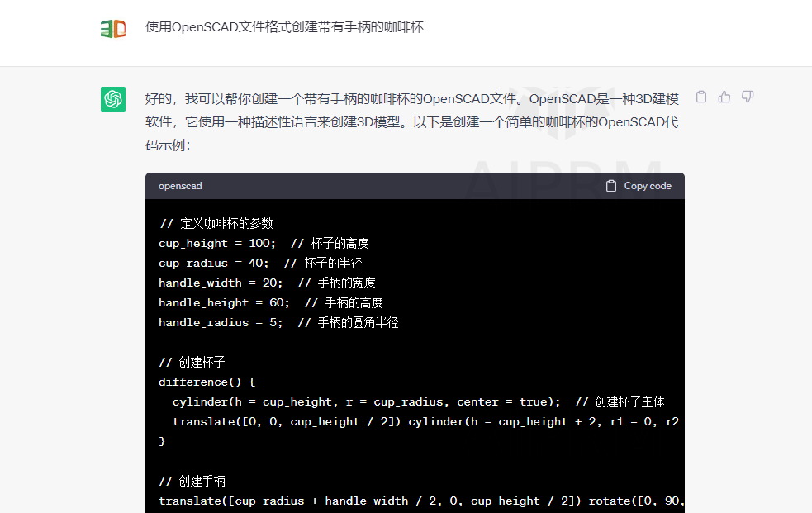Click the openscad language label
This screenshot has height=513, width=812.
(x=180, y=186)
